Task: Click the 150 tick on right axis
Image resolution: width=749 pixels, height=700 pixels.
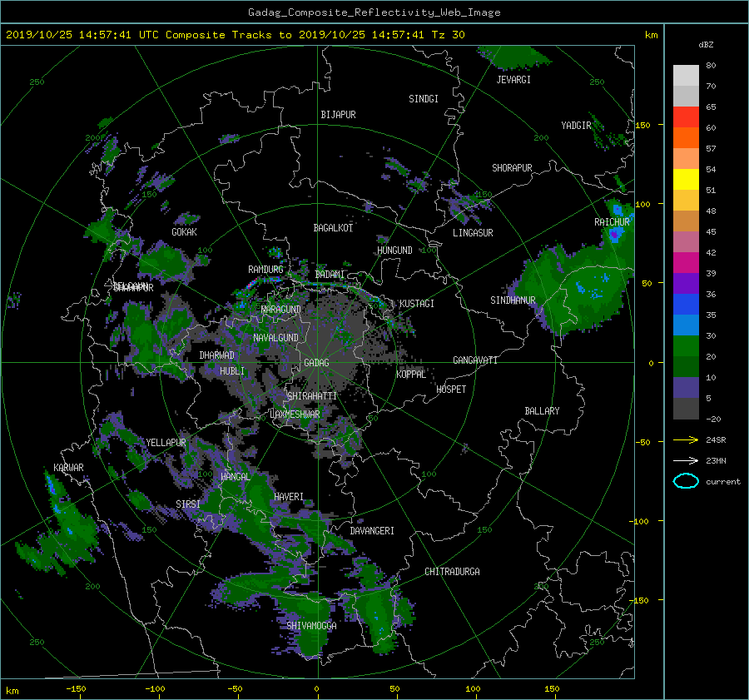Action: (642, 125)
